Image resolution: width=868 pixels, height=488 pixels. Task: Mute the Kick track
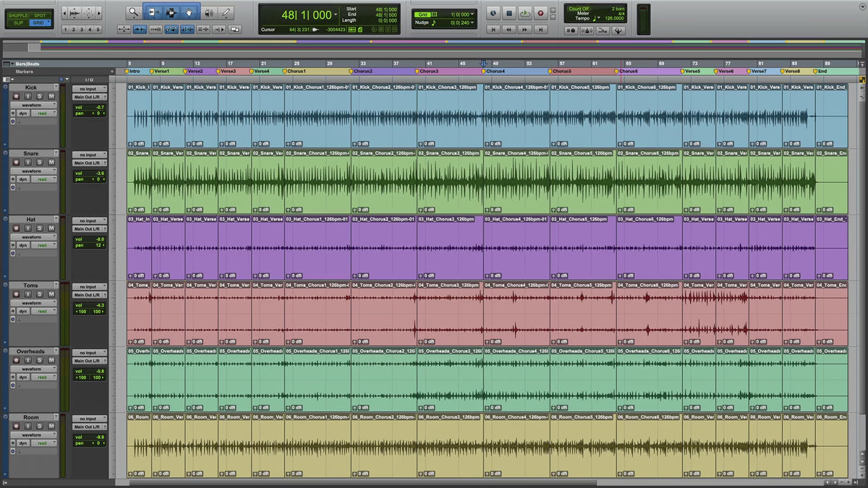[52, 96]
